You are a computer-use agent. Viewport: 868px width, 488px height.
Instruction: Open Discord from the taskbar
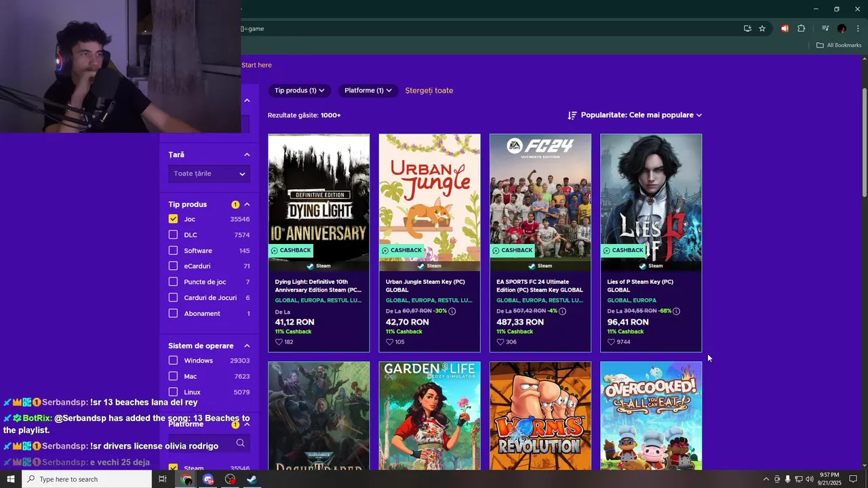click(x=208, y=479)
